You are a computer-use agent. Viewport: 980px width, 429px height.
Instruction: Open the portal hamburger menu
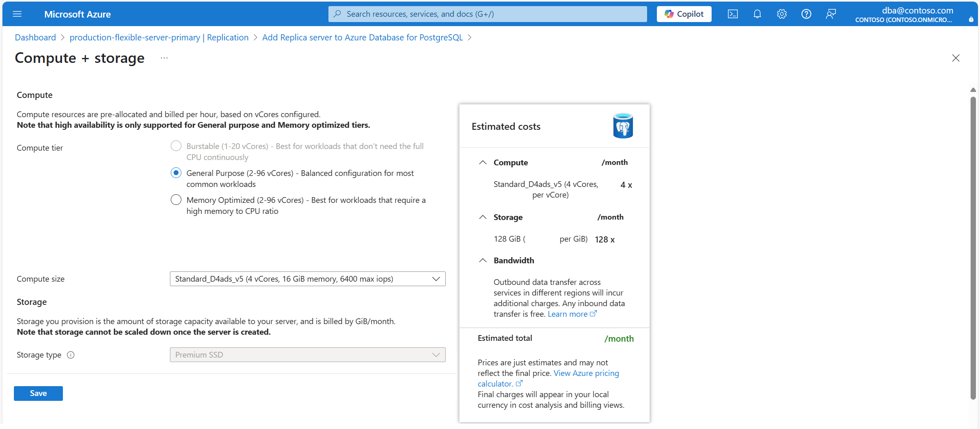coord(17,14)
